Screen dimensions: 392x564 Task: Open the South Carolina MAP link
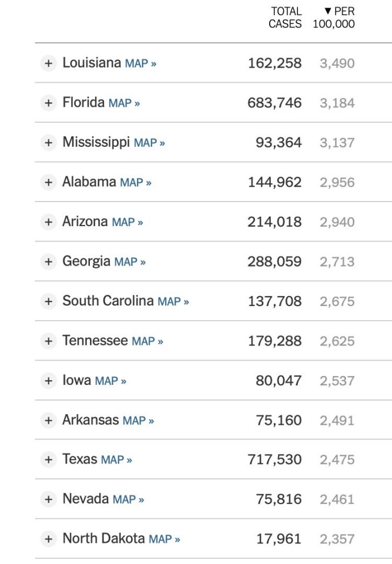tap(173, 301)
